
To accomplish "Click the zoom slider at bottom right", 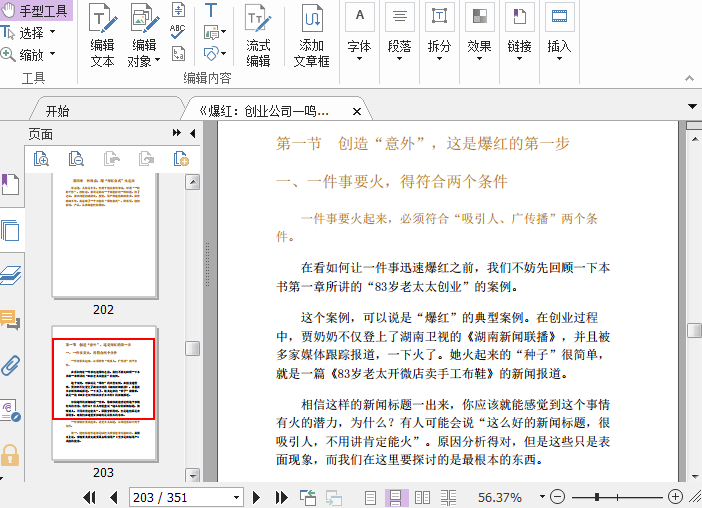I will point(616,497).
